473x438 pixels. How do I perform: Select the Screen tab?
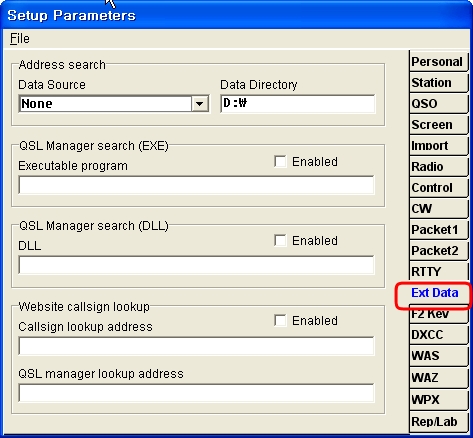438,125
